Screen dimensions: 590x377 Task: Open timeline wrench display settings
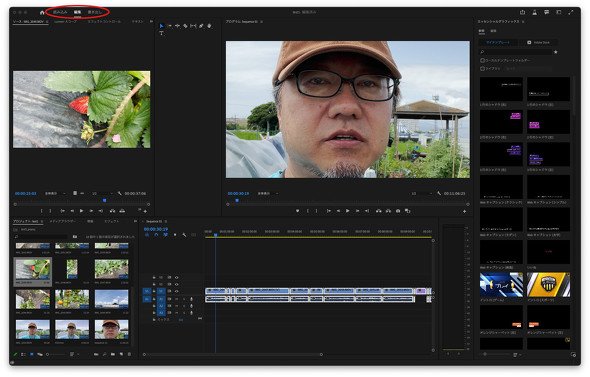pos(184,235)
